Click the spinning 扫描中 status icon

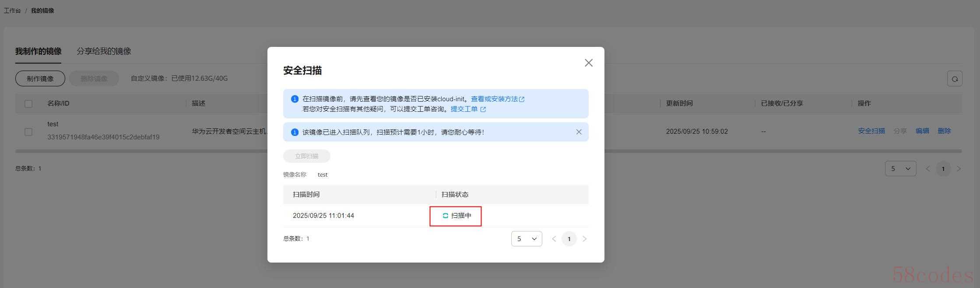click(445, 216)
